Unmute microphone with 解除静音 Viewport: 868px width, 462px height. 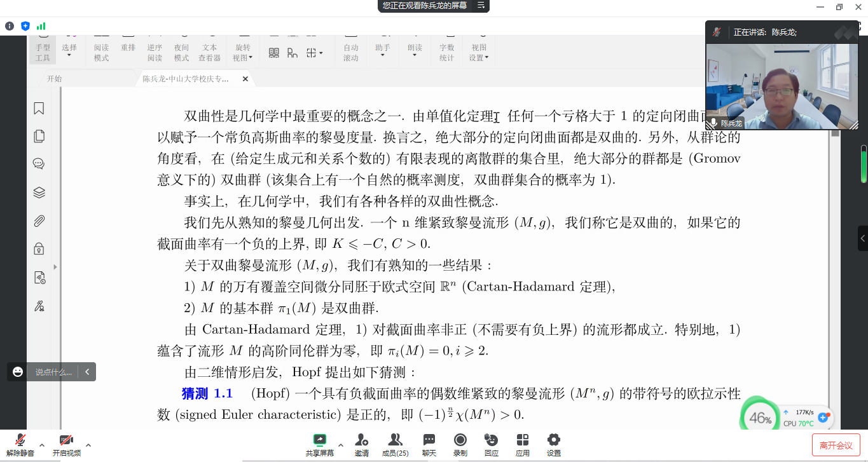point(20,445)
